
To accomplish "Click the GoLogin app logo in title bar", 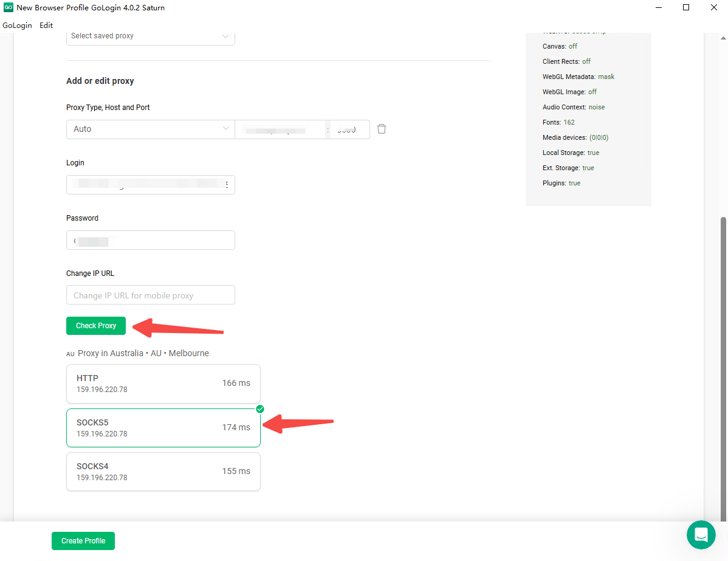I will 9,8.
